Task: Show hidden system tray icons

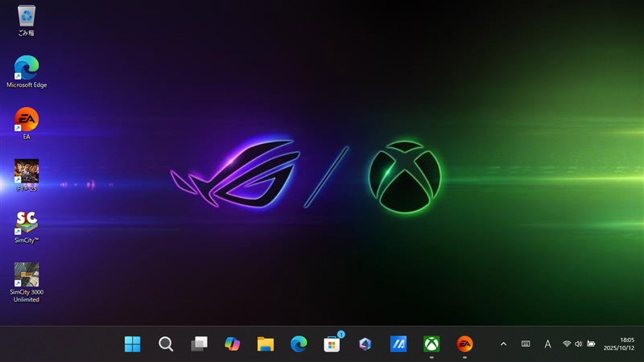Action: point(504,344)
